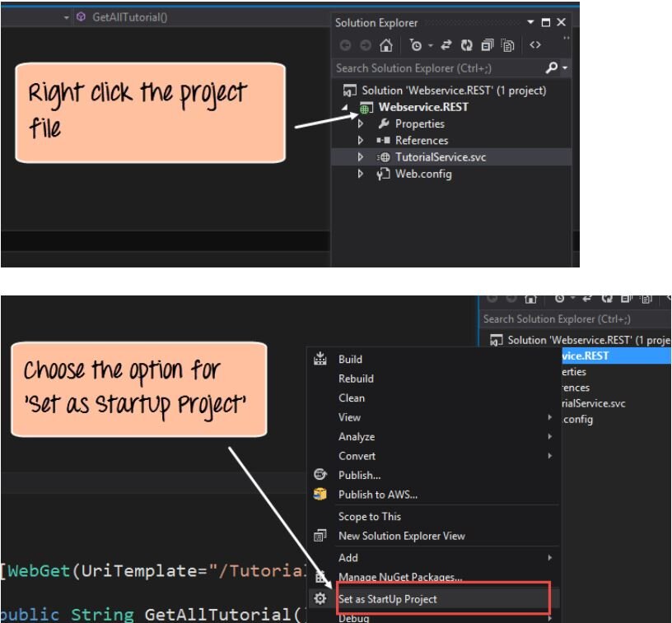
Task: Click the Forward navigation icon in Solution Explorer toolbar
Action: click(x=365, y=45)
